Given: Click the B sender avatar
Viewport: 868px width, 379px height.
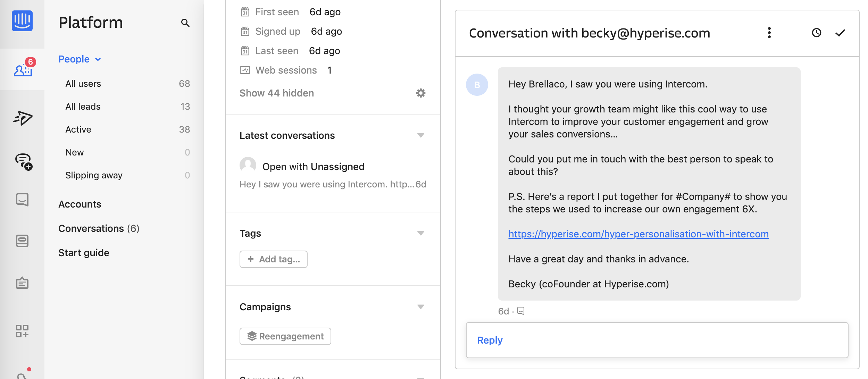Looking at the screenshot, I should (x=477, y=85).
